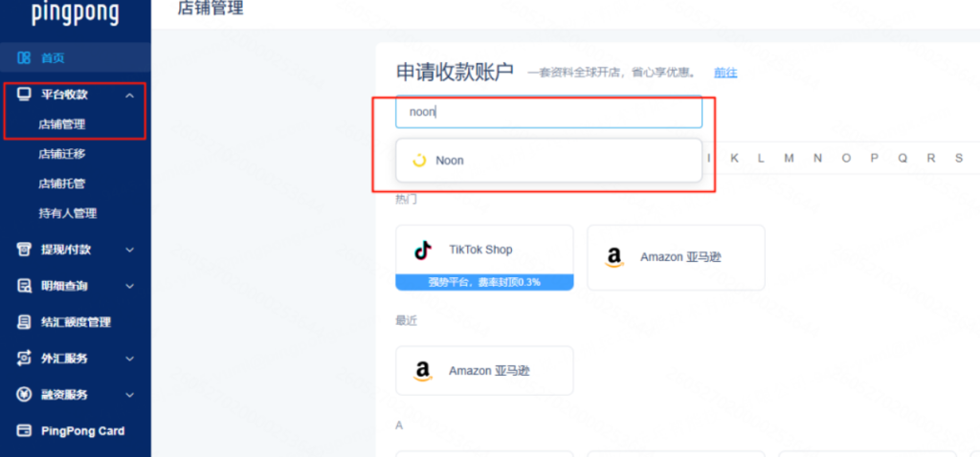Click the pingpong logo
The width and height of the screenshot is (980, 457).
[75, 13]
